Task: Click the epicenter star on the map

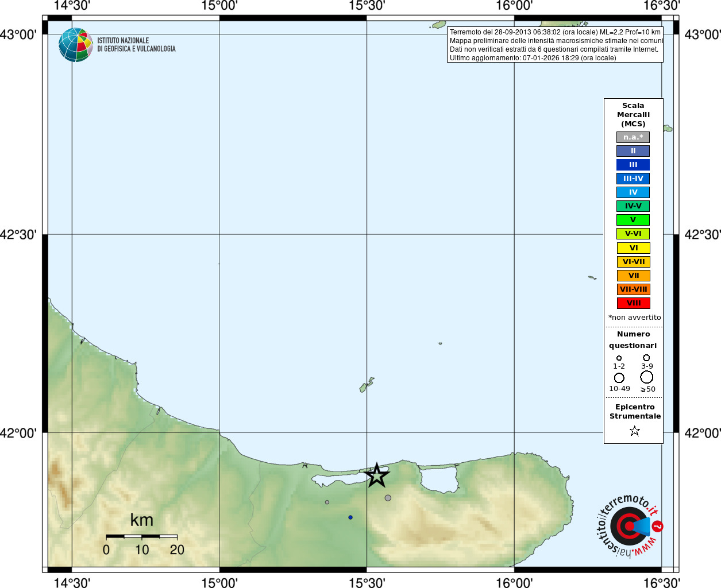Action: [x=377, y=475]
